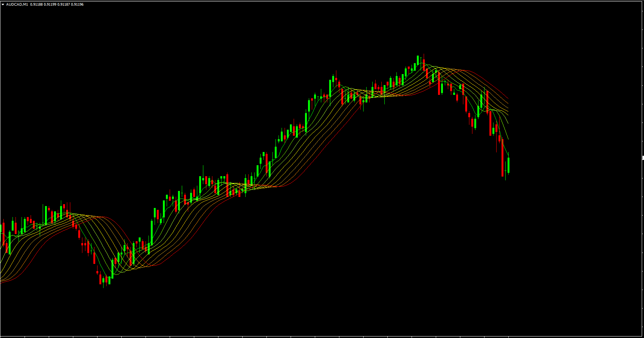Image resolution: width=644 pixels, height=338 pixels.
Task: Click the open price value 0.91188
Action: coord(36,5)
